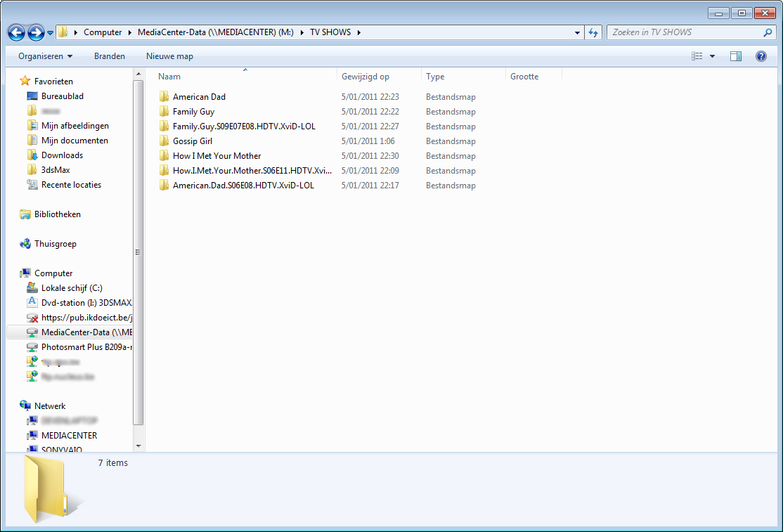Screen dimensions: 783x532
Task: Click the magnifier search icon
Action: coord(768,32)
